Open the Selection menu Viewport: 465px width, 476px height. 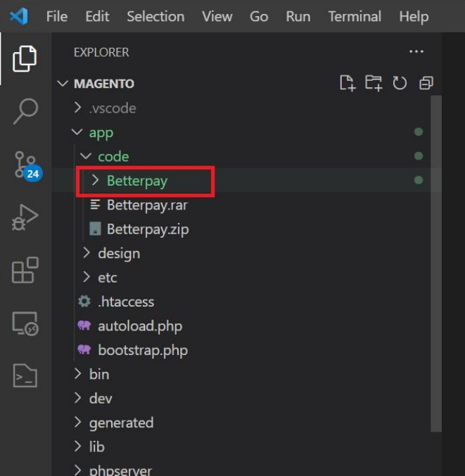155,16
